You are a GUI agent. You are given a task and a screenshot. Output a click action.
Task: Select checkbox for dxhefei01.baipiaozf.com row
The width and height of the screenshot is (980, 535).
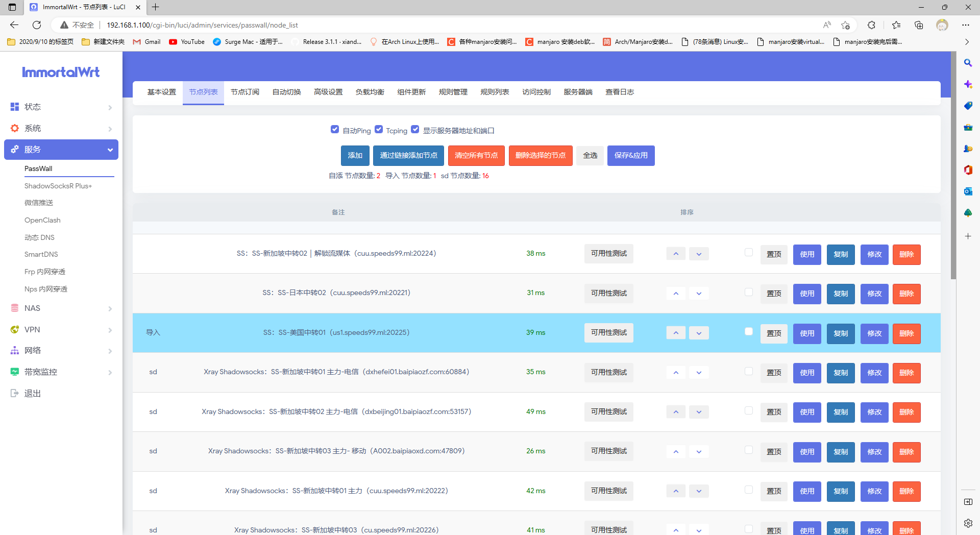[749, 371]
